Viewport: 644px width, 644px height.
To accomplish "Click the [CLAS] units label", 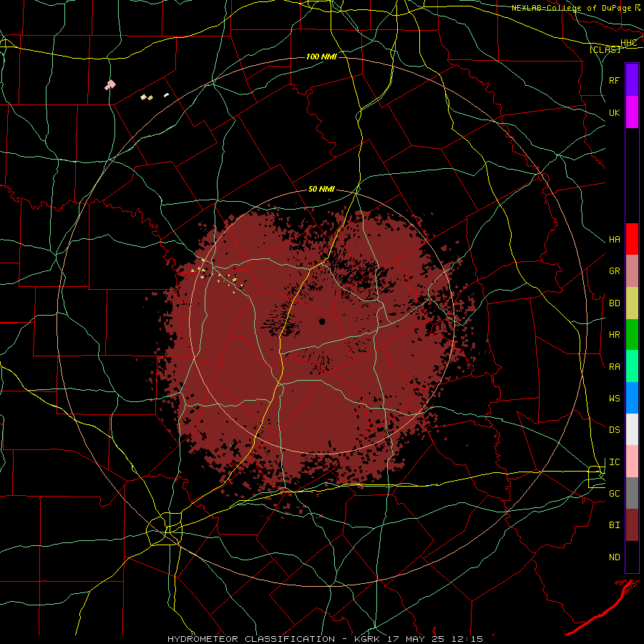I will 605,49.
